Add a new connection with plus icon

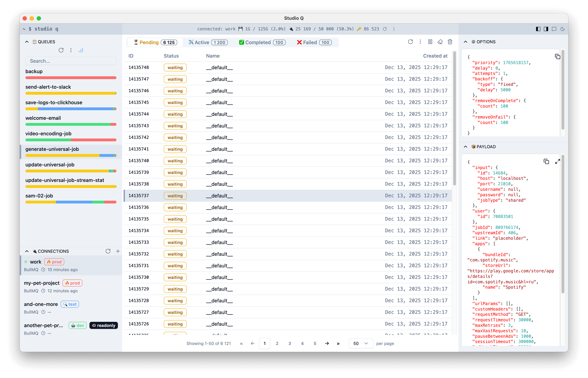(x=118, y=251)
